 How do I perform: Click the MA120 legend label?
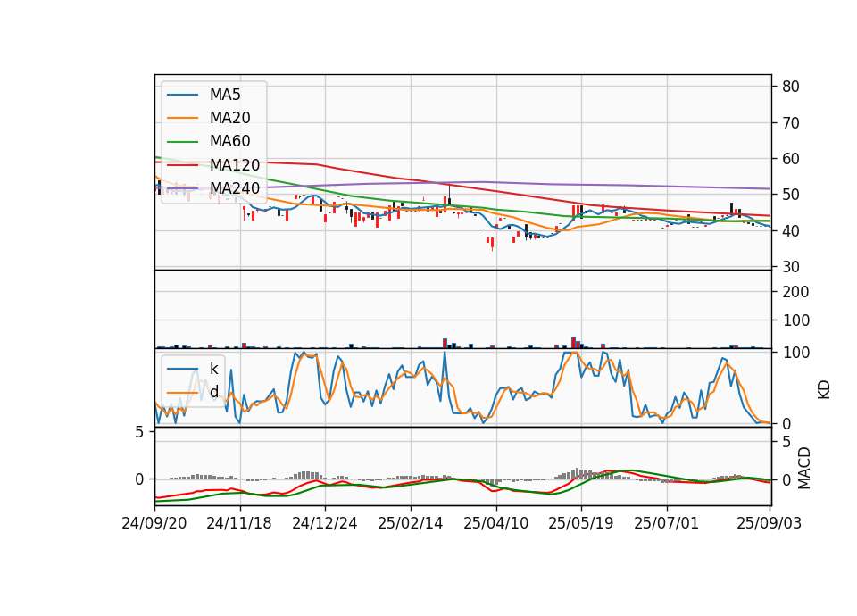(x=235, y=164)
